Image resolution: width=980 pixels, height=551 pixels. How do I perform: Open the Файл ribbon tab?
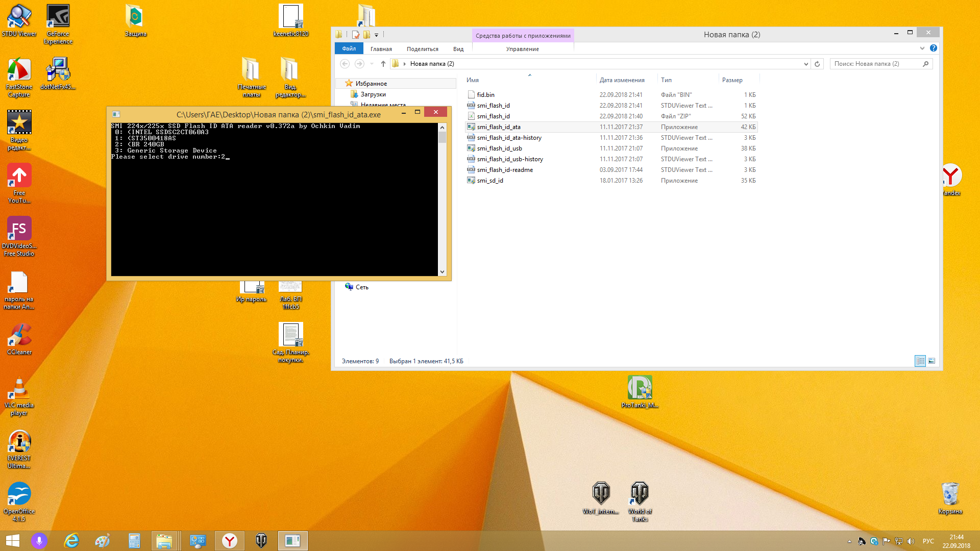click(x=349, y=49)
